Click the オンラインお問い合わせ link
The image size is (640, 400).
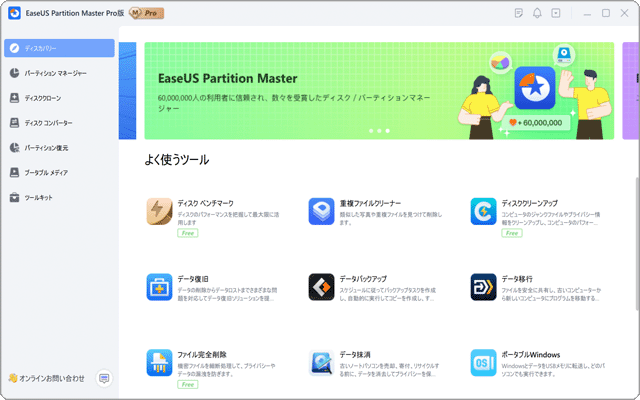[x=46, y=378]
